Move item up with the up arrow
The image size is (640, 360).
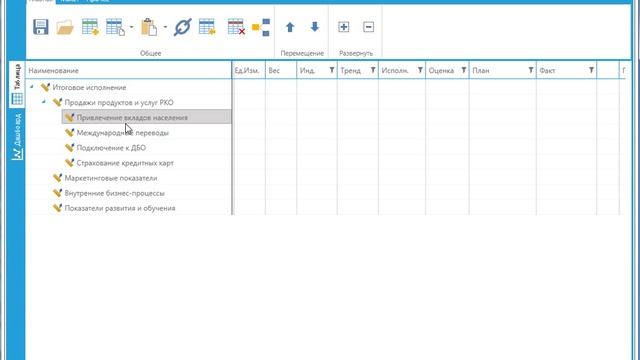point(290,27)
